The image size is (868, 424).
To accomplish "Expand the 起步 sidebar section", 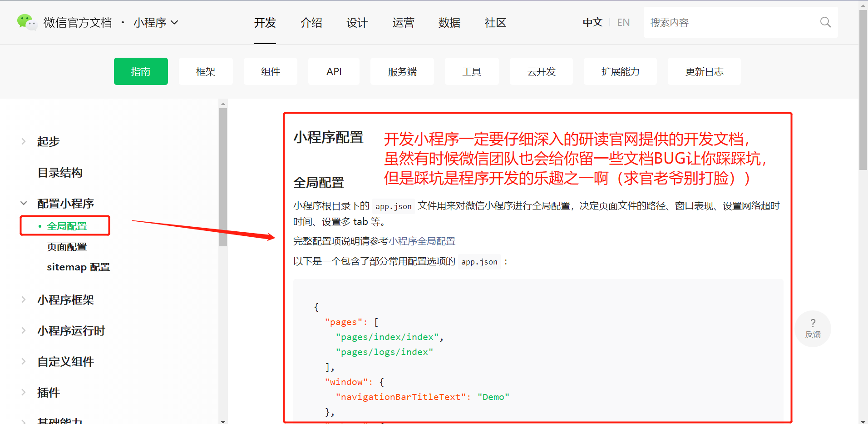I will (24, 141).
